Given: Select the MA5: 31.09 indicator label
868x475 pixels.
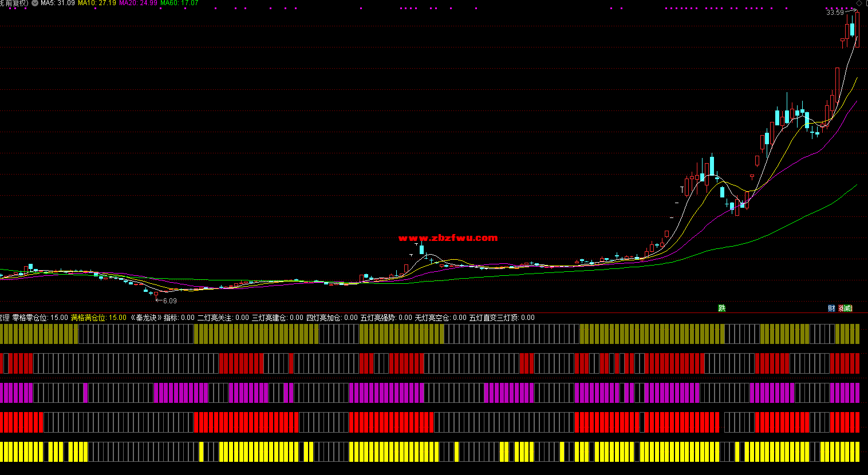Looking at the screenshot, I should click(57, 3).
